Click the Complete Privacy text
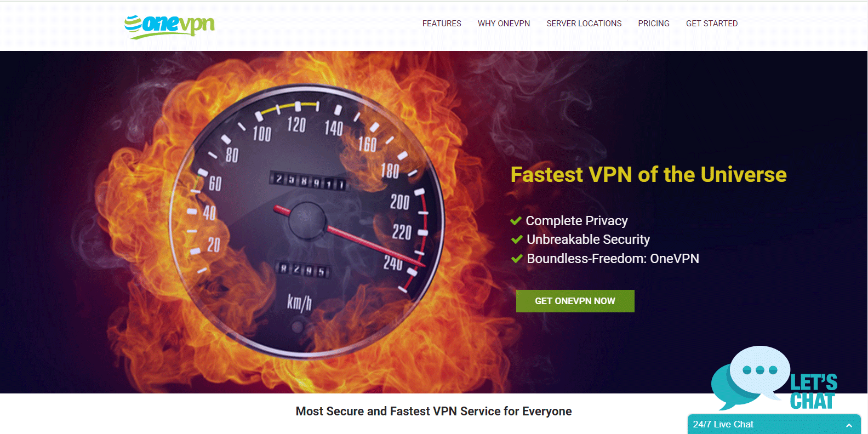 (576, 221)
